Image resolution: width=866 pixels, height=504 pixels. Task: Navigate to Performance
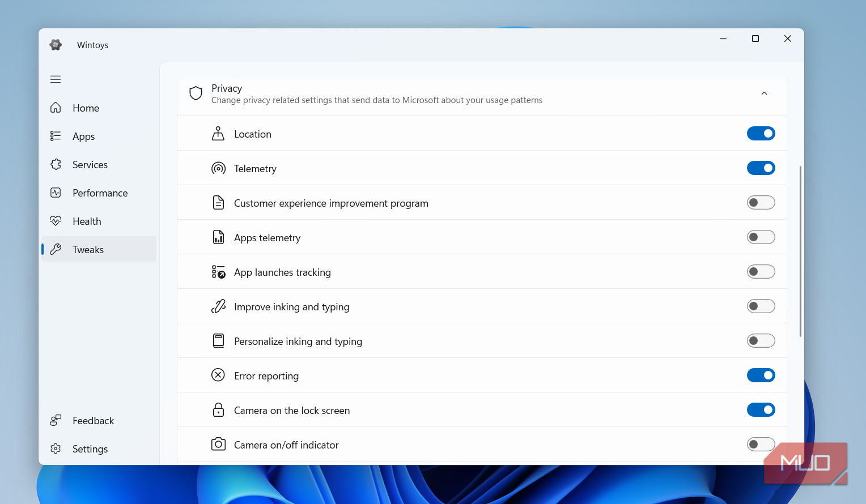99,193
